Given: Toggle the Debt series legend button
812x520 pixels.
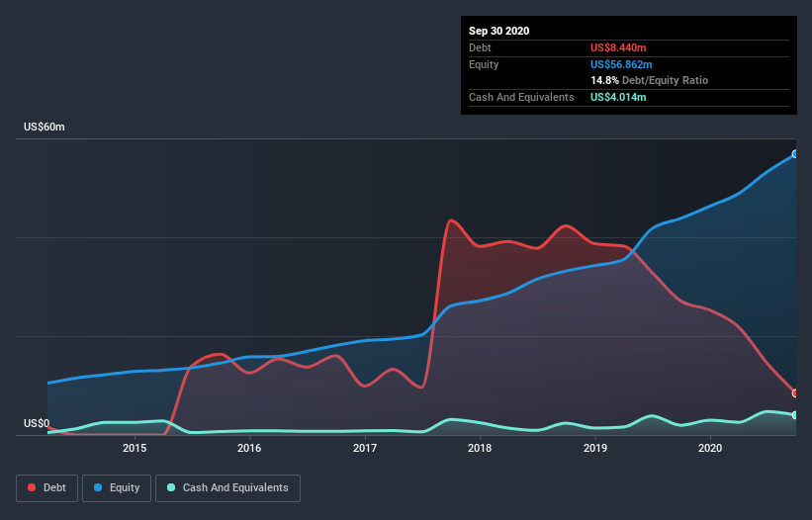Looking at the screenshot, I should click(46, 488).
